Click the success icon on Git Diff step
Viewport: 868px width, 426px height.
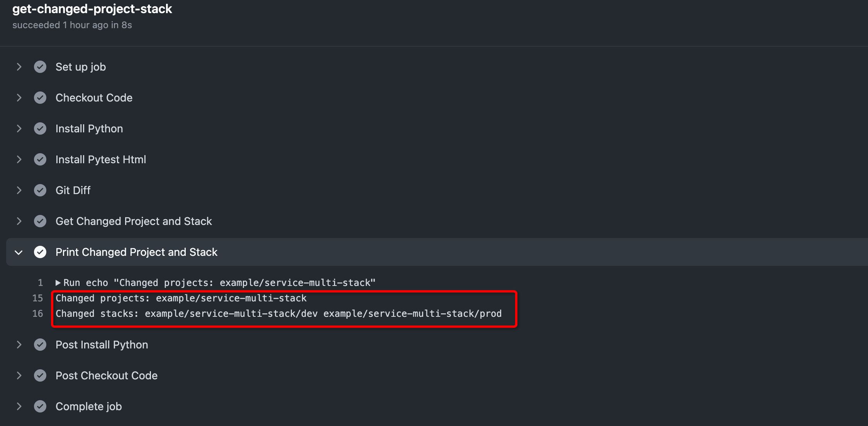(40, 190)
